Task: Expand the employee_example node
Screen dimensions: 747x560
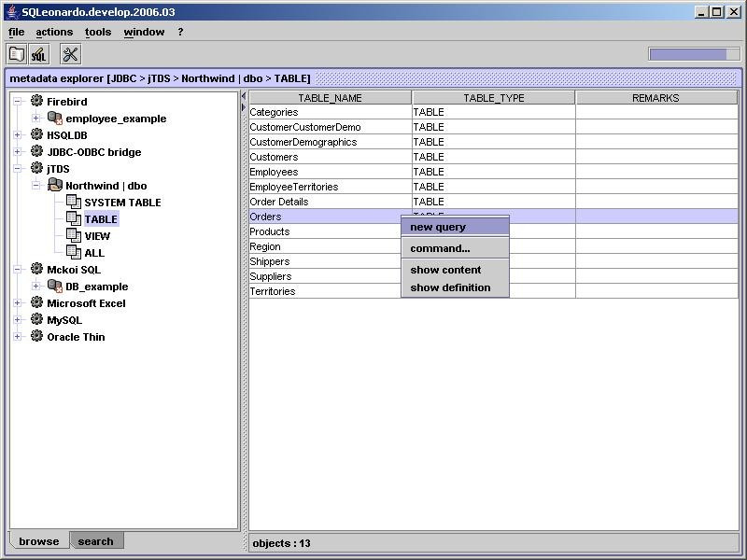Action: pyautogui.click(x=35, y=119)
